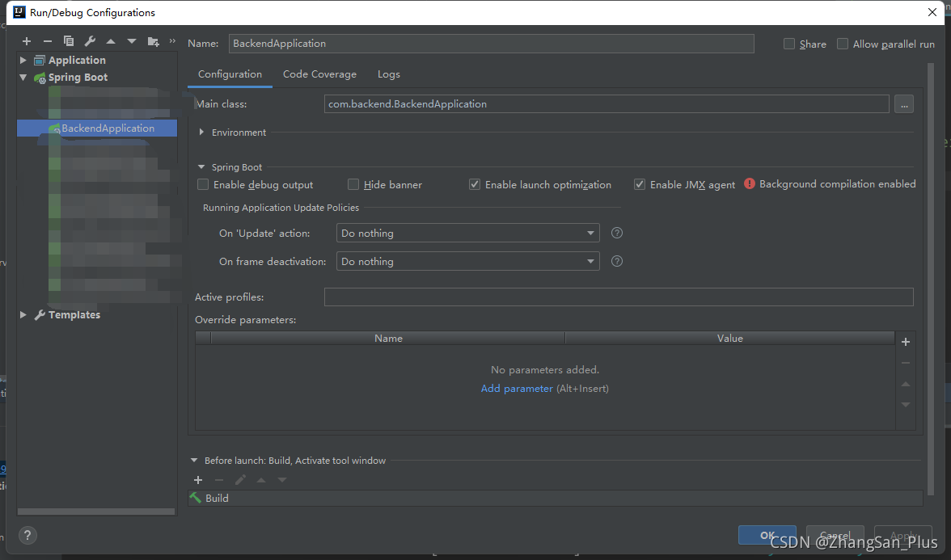951x560 pixels.
Task: Add a new configuration with plus icon
Action: click(x=27, y=41)
